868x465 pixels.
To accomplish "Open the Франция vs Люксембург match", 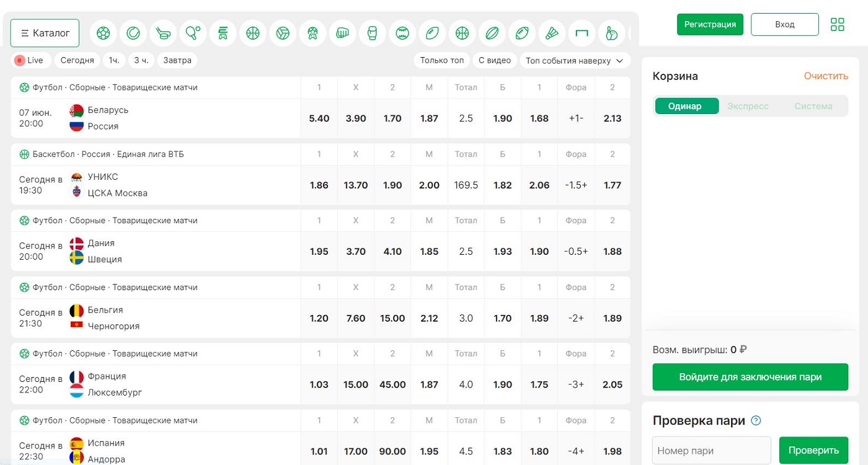I will point(156,384).
